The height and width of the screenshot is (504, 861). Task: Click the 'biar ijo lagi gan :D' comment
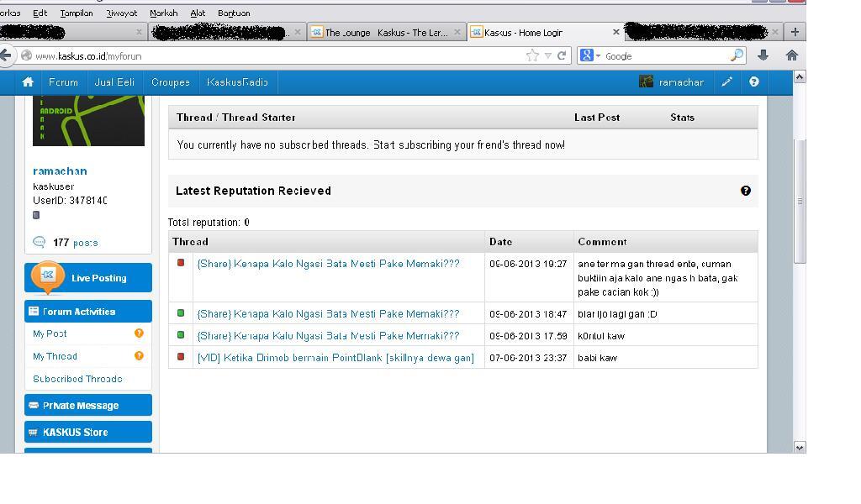coord(617,314)
